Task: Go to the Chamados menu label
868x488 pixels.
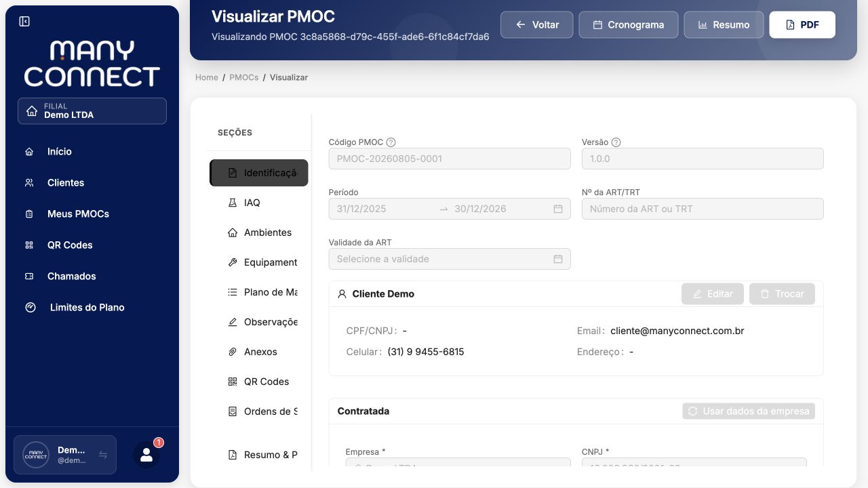Action: click(x=72, y=277)
